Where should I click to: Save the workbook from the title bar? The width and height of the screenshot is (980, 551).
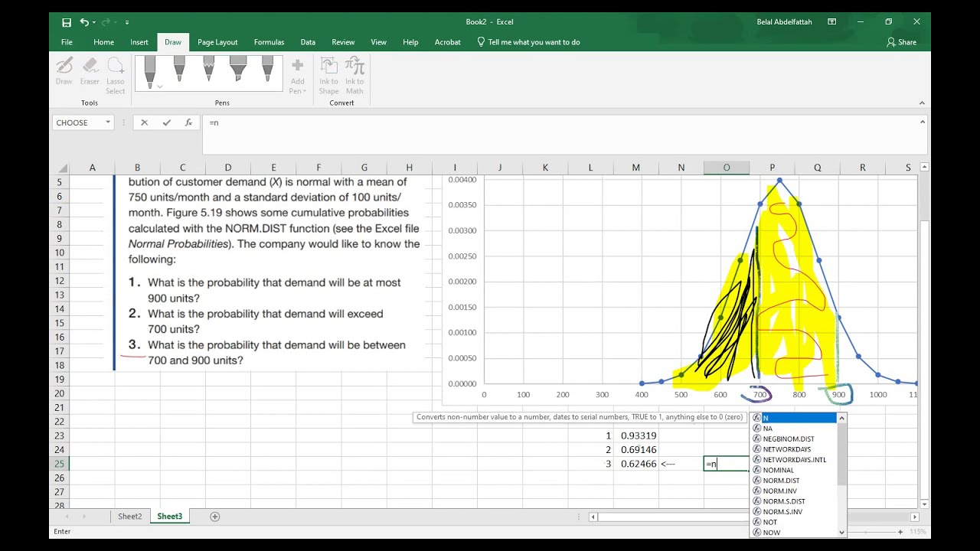(67, 22)
